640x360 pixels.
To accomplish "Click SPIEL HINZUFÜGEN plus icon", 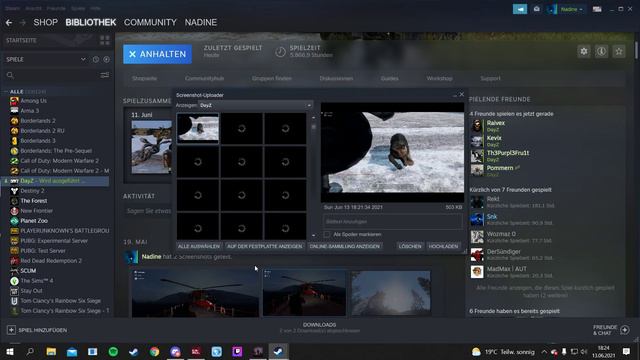I will 11,330.
